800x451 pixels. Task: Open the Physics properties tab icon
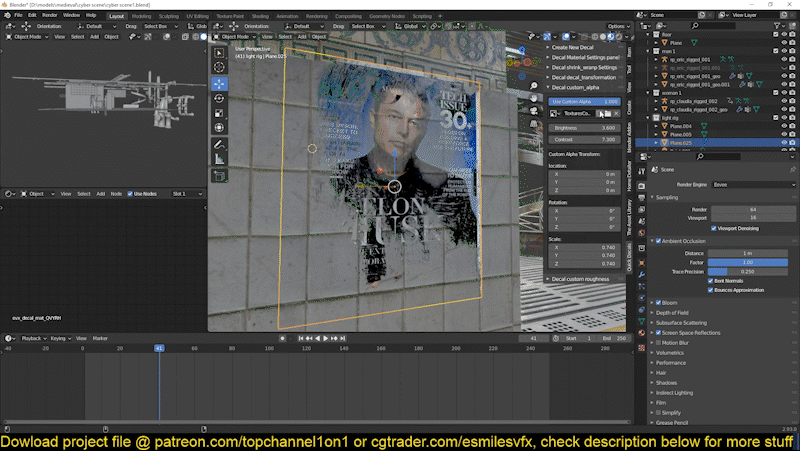(x=641, y=298)
